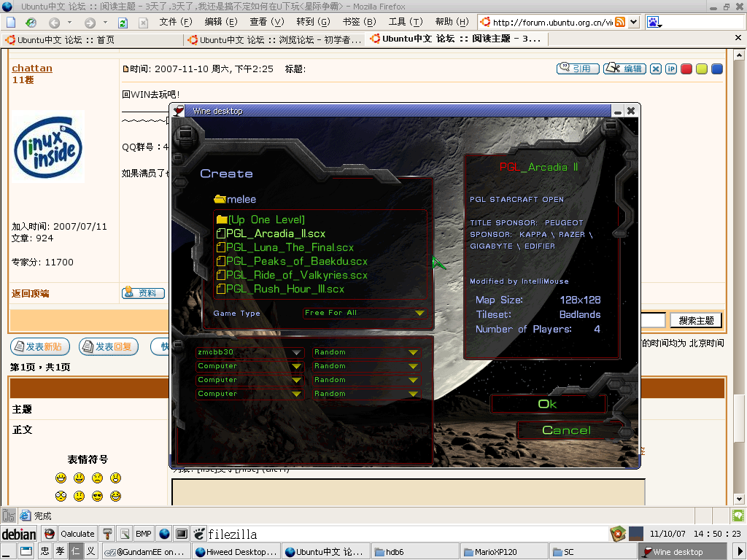Go to the [Up One Level] folder
Viewport: 747px width, 560px height.
pos(260,219)
